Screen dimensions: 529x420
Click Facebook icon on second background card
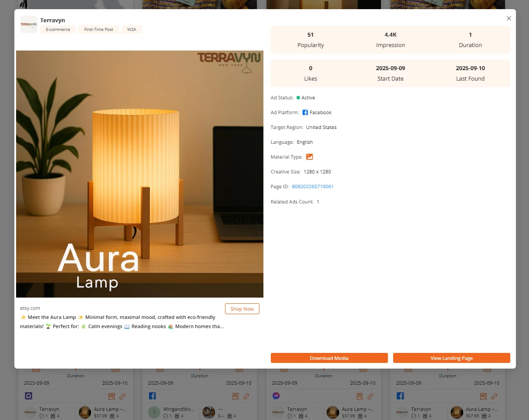152,396
